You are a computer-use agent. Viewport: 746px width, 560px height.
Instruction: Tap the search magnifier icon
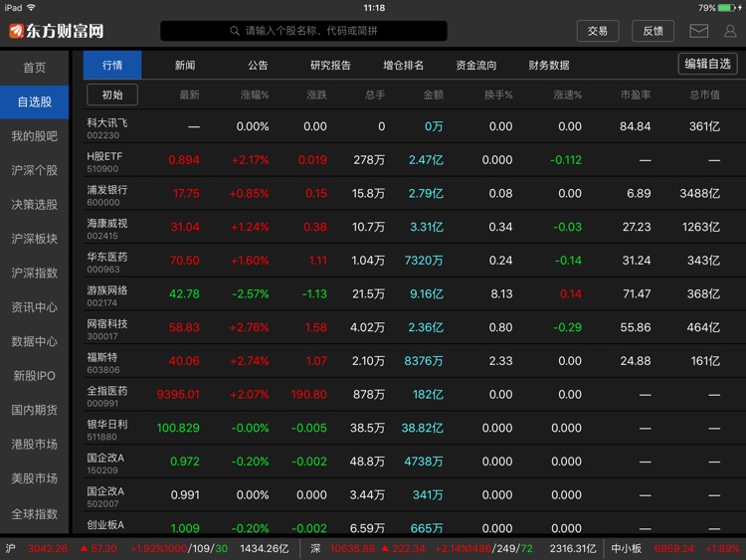coord(235,31)
